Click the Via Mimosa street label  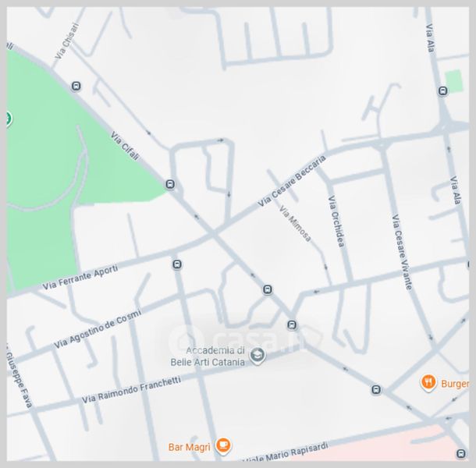(x=295, y=223)
